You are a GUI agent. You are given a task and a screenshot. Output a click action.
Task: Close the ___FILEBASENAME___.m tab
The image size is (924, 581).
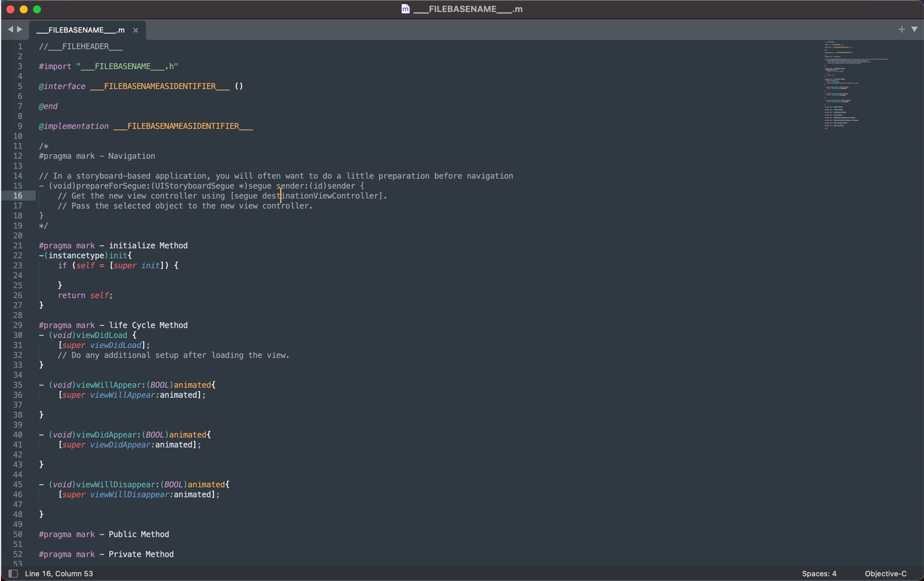coord(135,30)
